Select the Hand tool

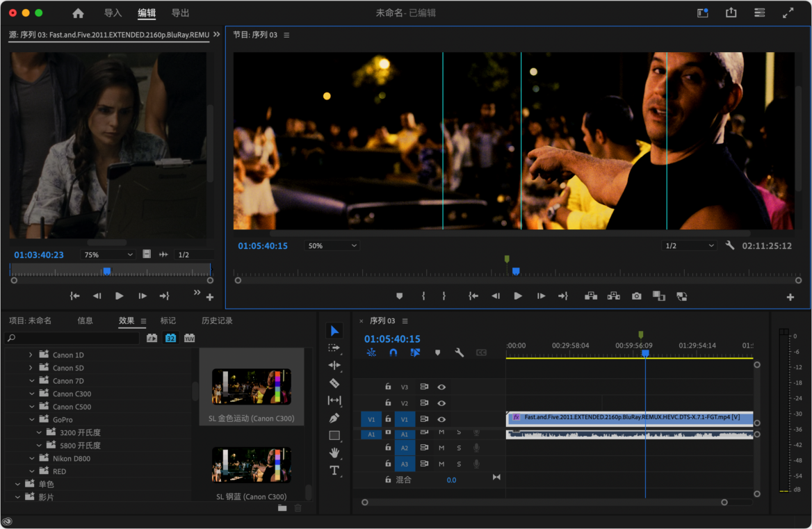tap(334, 453)
